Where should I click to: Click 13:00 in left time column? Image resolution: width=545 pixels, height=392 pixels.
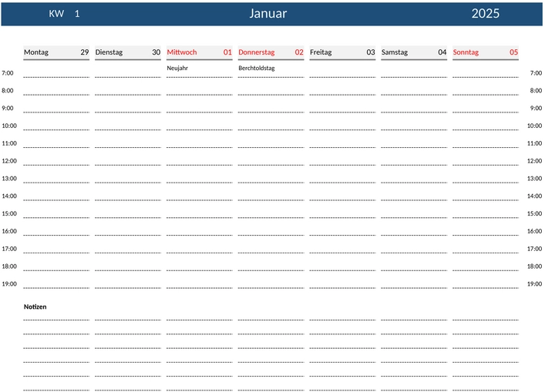pyautogui.click(x=9, y=179)
